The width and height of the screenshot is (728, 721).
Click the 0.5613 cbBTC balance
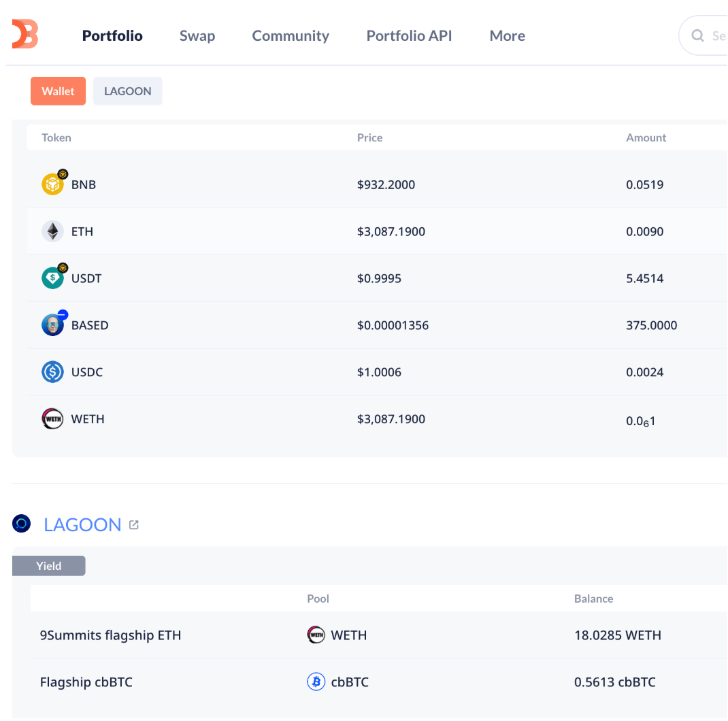click(x=614, y=682)
